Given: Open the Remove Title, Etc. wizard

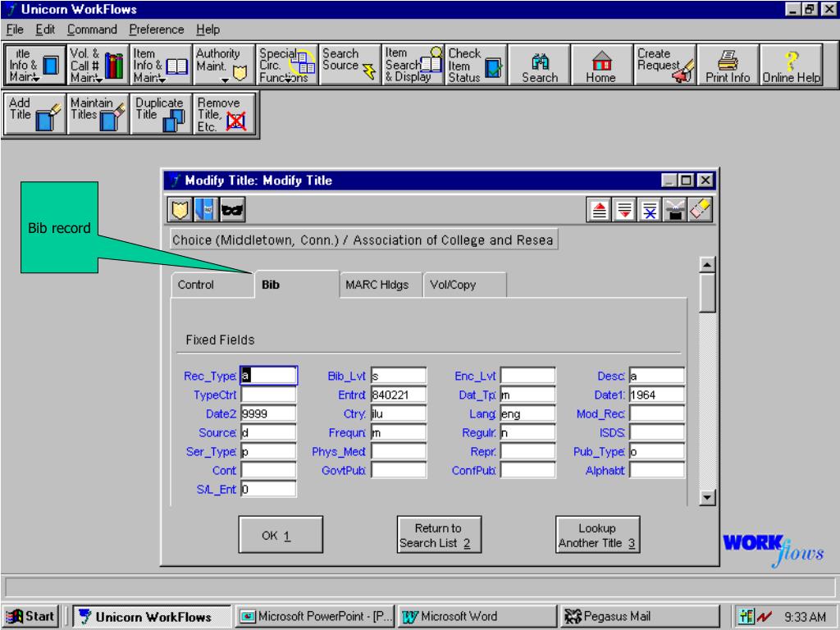Looking at the screenshot, I should (224, 113).
